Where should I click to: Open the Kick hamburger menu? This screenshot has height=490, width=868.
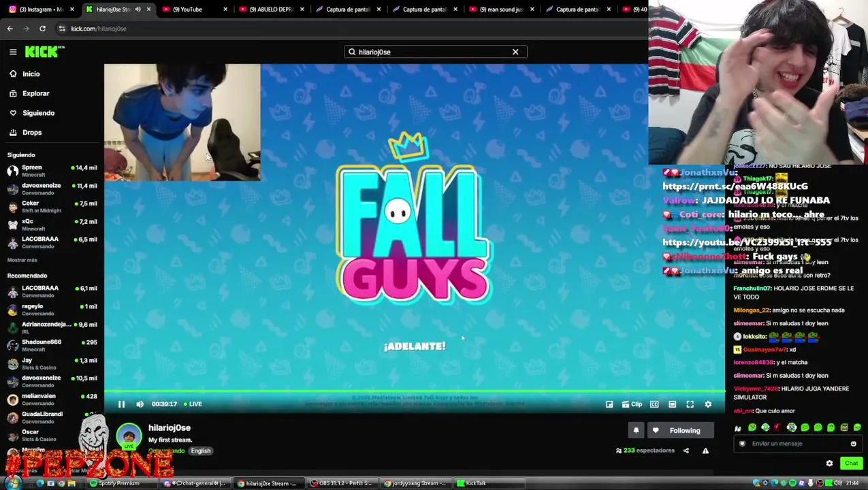pos(13,52)
